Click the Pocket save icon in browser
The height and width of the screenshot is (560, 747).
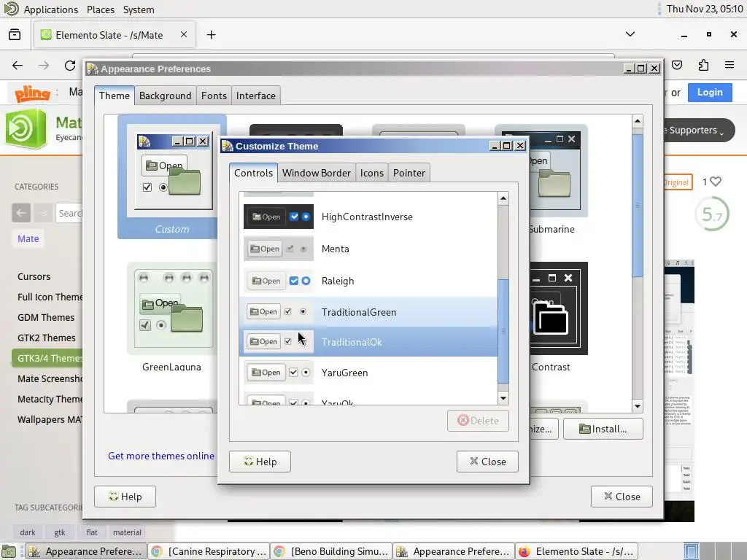pyautogui.click(x=677, y=65)
